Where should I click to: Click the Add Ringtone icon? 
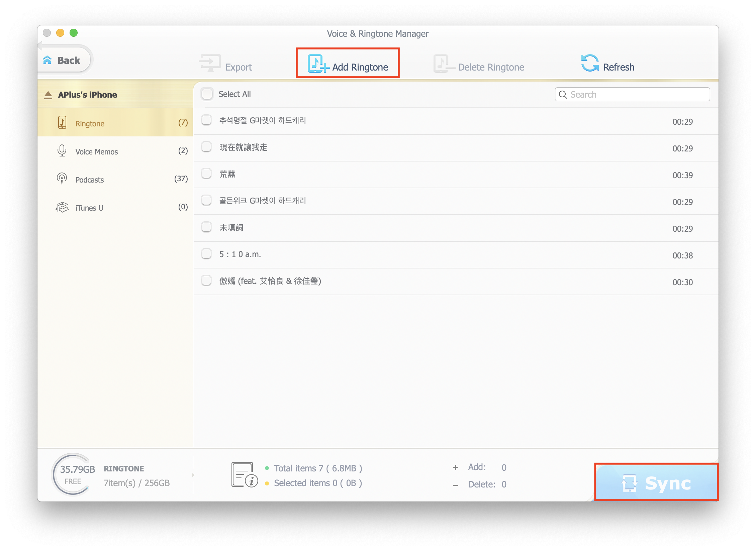[318, 64]
